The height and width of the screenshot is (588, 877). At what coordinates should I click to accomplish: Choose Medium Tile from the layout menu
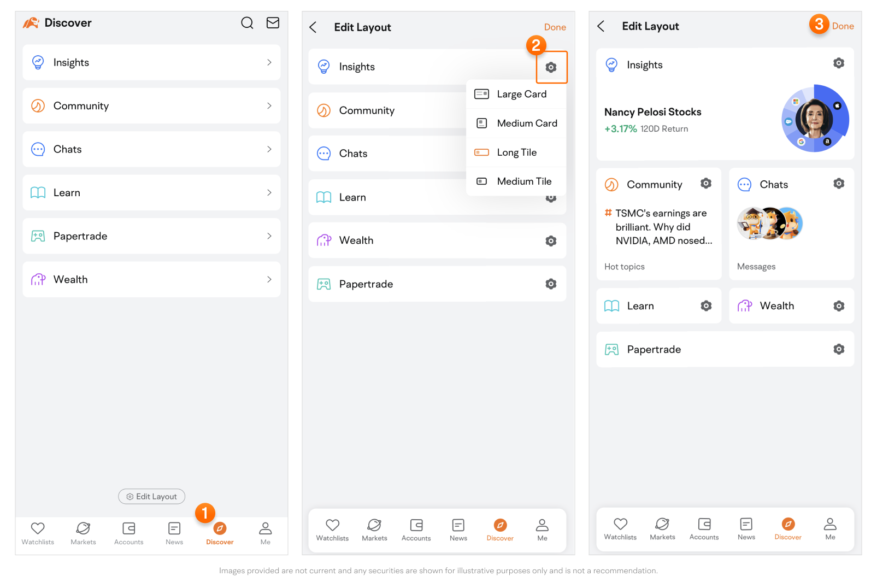(x=516, y=181)
